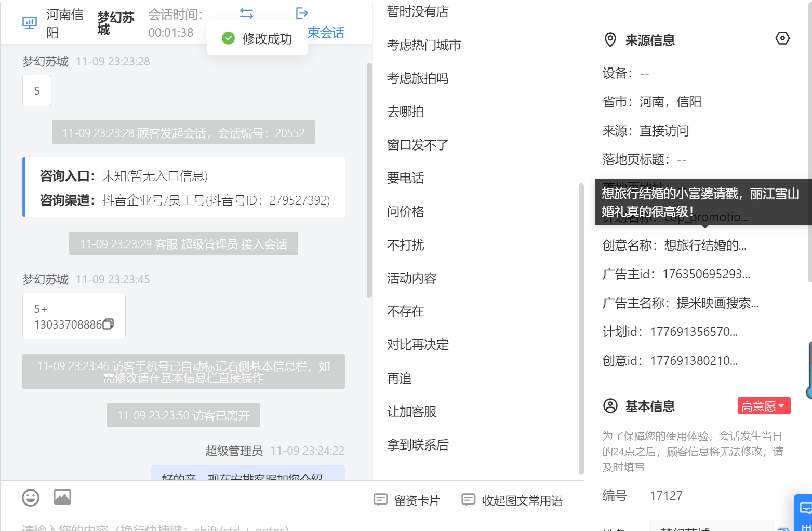The height and width of the screenshot is (531, 812).
Task: Click the 计划id value
Action: tap(694, 332)
